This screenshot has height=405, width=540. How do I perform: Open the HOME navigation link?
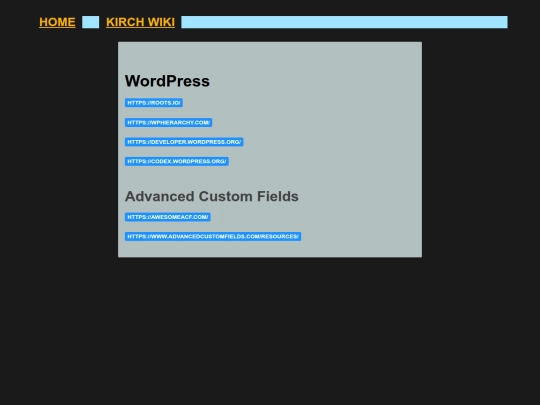click(57, 22)
